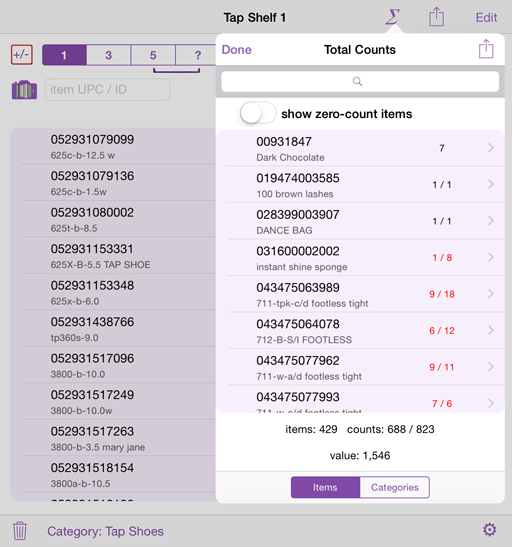Open chevron for 043475063989 footless tight

coord(491,294)
